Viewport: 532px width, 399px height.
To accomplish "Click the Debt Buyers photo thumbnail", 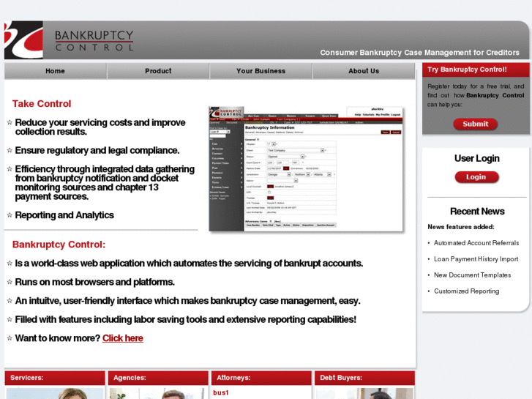I will pyautogui.click(x=364, y=393).
